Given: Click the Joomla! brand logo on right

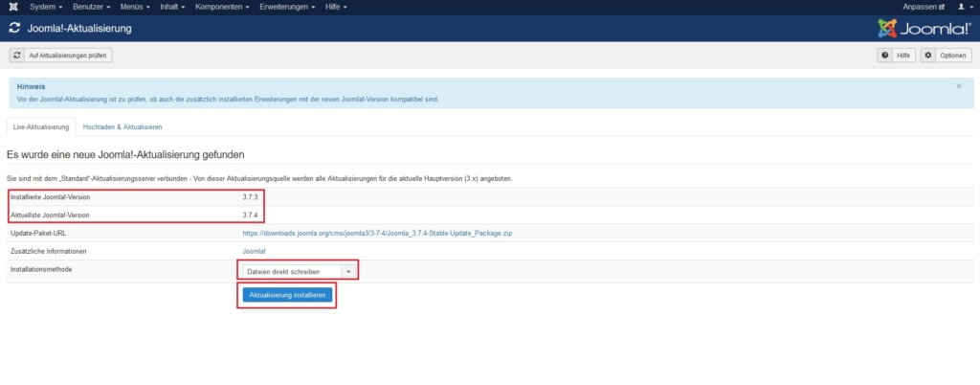Looking at the screenshot, I should point(924,28).
